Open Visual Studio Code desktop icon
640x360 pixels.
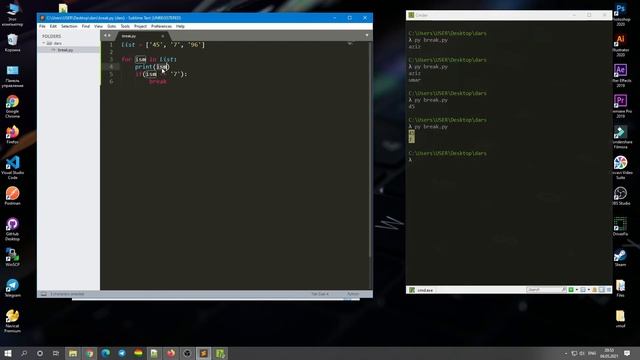coord(12,167)
